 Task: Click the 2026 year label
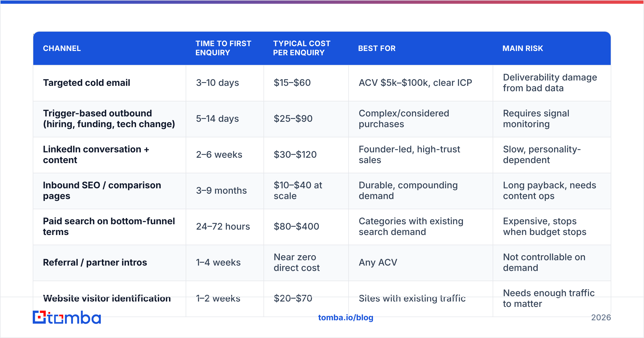point(601,318)
